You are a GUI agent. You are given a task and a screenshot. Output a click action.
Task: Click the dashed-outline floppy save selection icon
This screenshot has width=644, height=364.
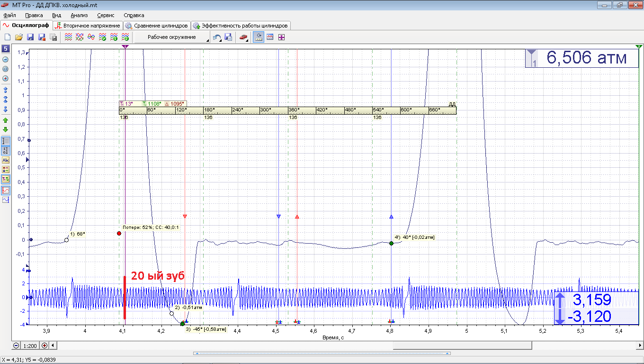click(x=53, y=37)
